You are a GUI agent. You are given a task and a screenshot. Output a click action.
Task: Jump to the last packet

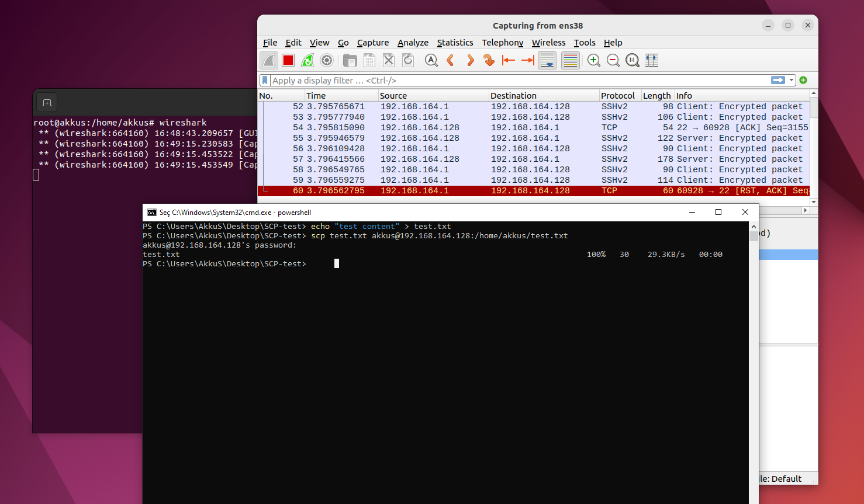point(528,60)
